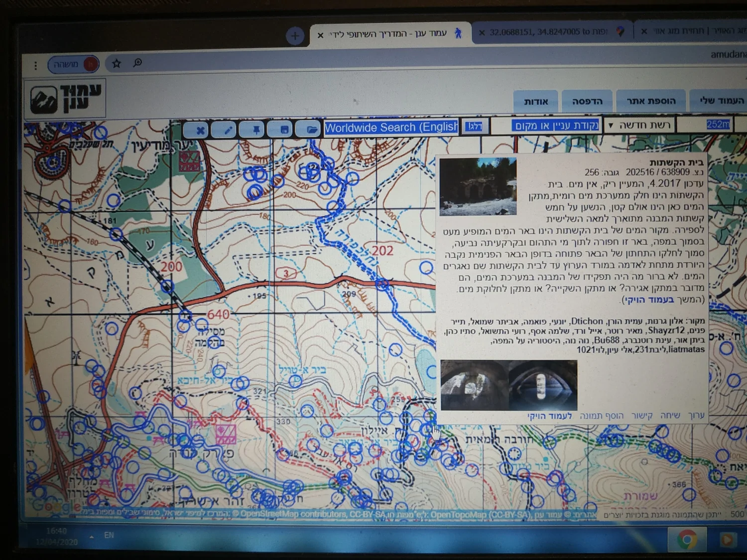Viewport: 747px width, 560px height.
Task: Click the browser zoom magnifier icon
Action: [137, 63]
